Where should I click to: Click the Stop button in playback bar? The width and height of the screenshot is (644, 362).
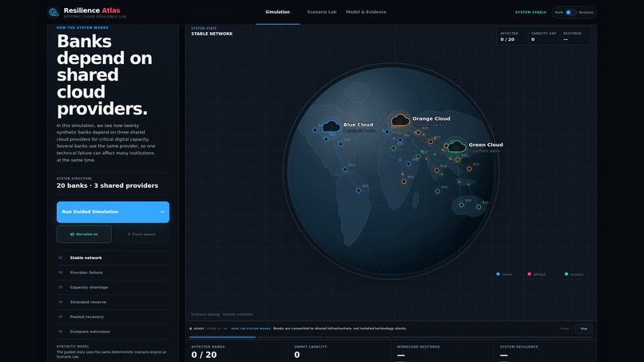583,328
